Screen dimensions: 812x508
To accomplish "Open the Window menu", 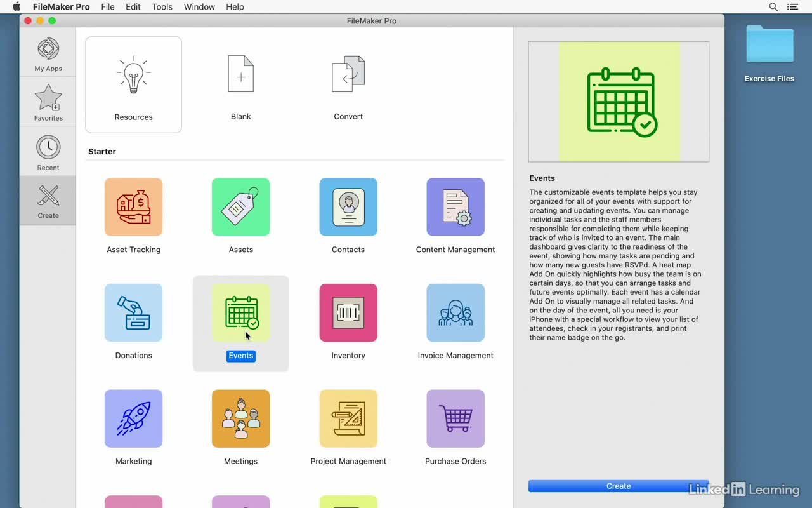I will tap(199, 7).
